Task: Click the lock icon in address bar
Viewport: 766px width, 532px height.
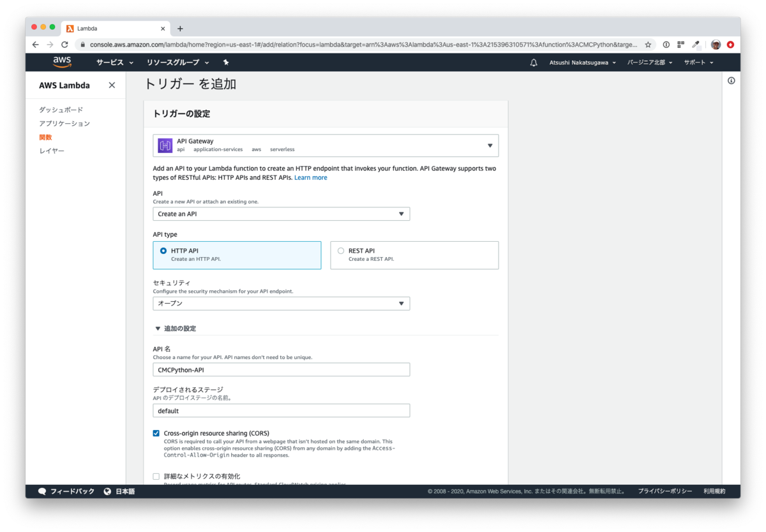Action: (83, 45)
